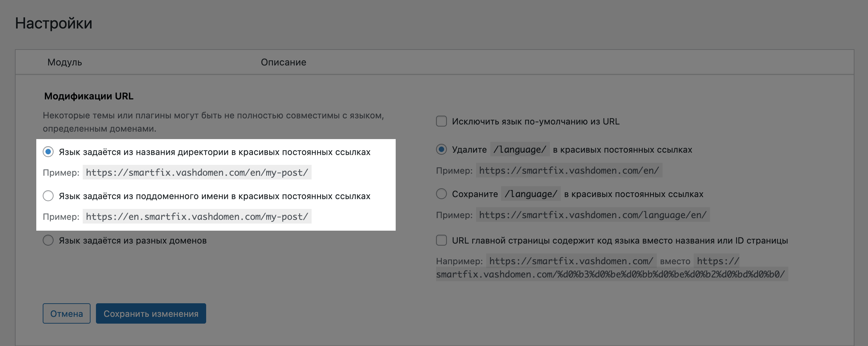Tick checkbox about main page URL language code
This screenshot has width=868, height=346.
441,240
